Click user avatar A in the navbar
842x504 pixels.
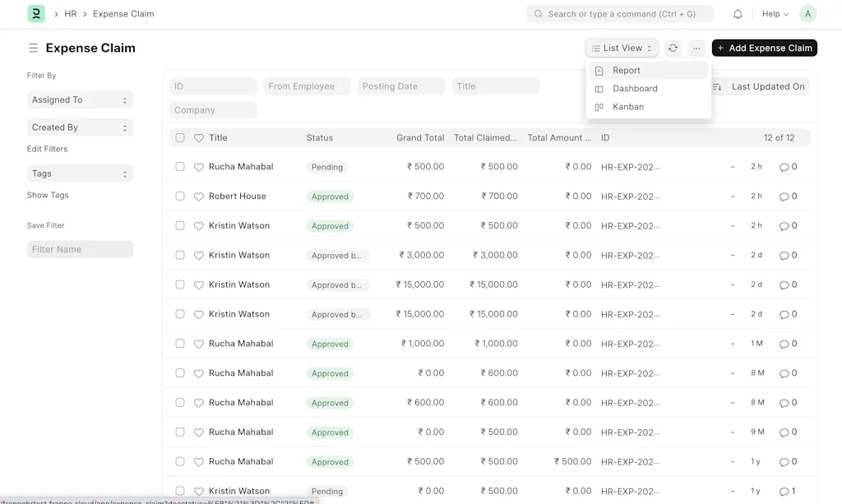[x=807, y=14]
